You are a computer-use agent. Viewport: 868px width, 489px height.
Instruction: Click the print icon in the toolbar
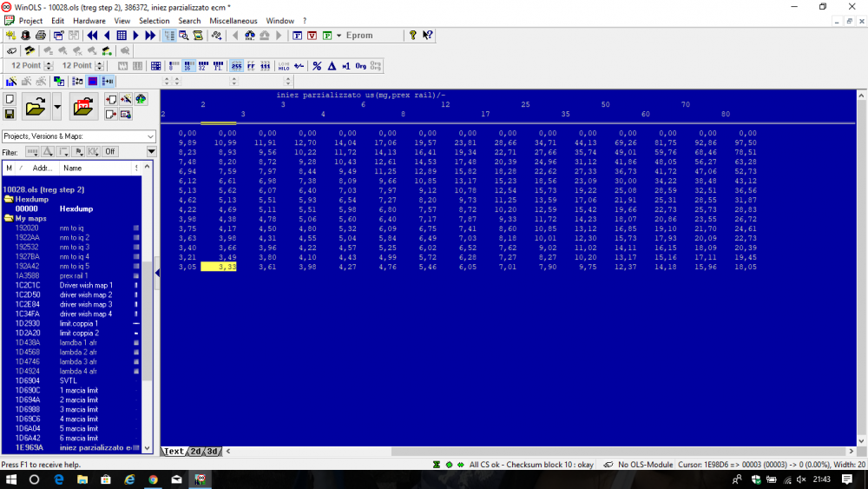click(x=40, y=36)
